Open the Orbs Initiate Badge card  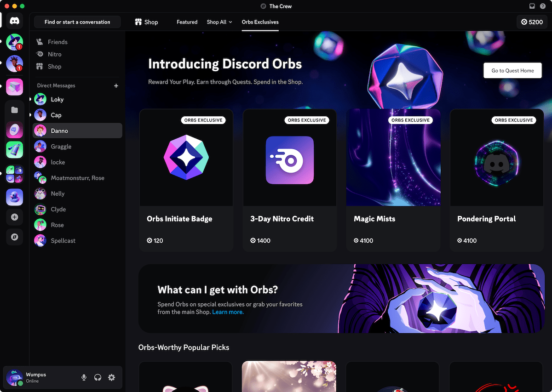point(186,180)
